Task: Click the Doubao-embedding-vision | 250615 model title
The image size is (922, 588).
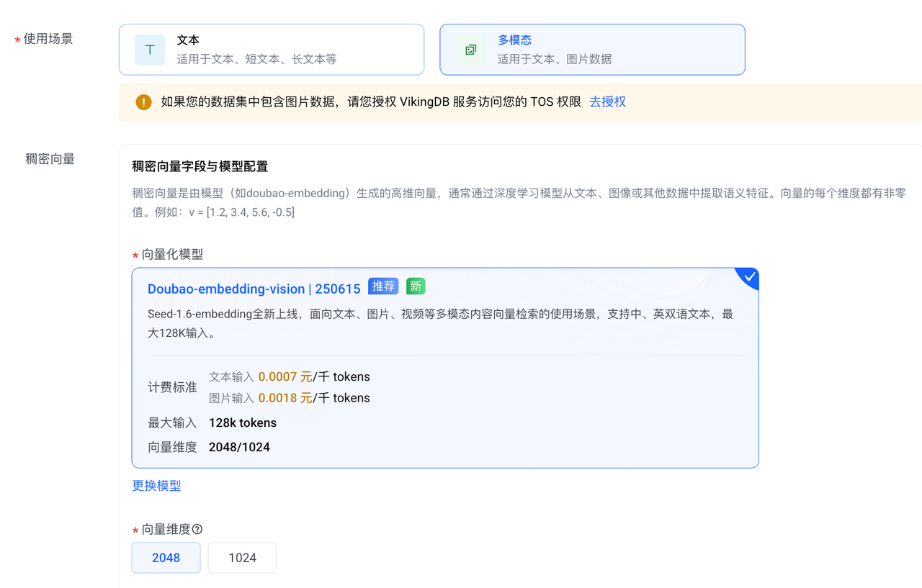Action: coord(254,289)
